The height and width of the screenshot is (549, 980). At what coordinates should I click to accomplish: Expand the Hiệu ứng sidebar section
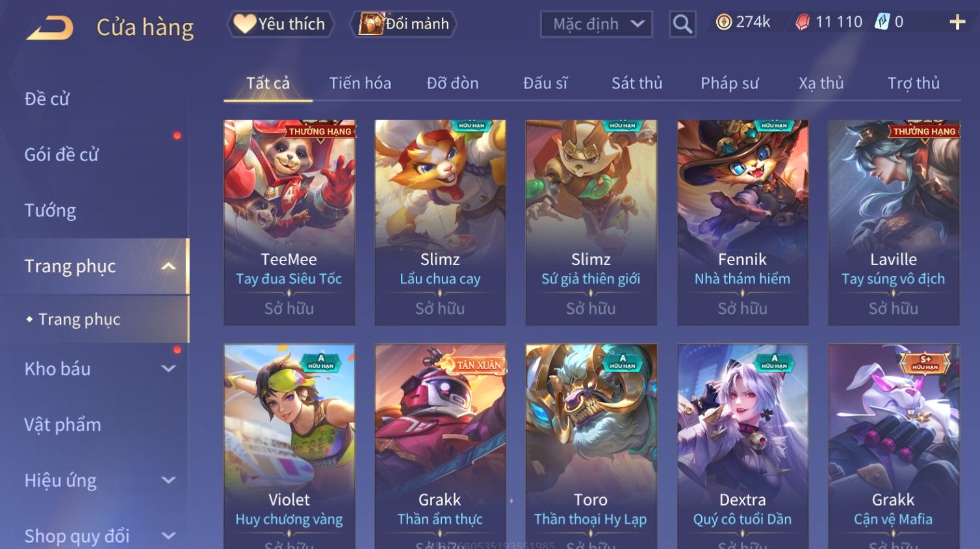pos(168,481)
